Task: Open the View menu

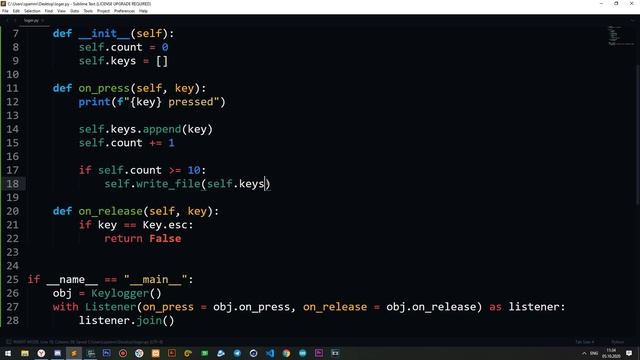Action: coord(61,11)
